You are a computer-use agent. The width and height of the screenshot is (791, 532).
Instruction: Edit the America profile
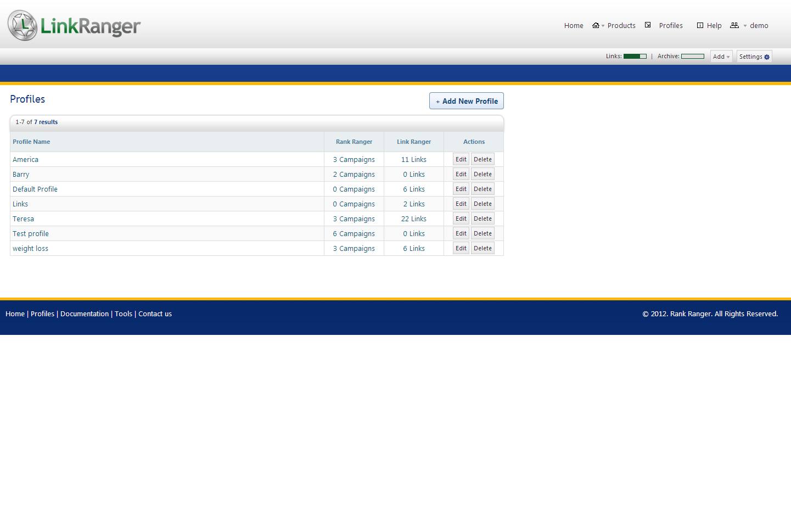tap(461, 159)
